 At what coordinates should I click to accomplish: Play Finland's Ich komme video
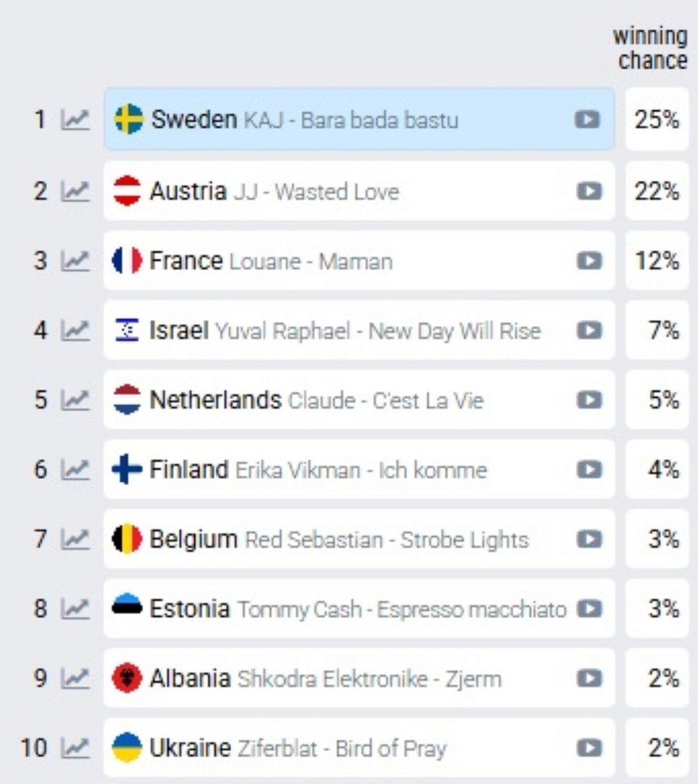589,469
